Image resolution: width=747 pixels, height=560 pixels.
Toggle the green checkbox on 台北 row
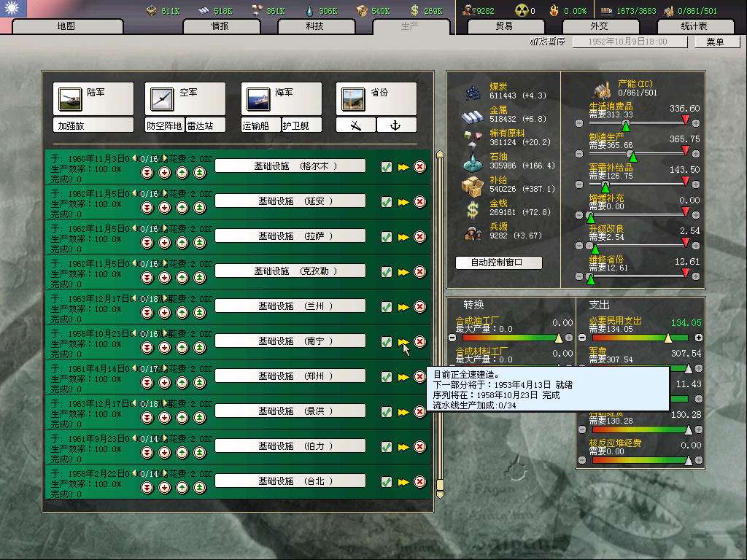tap(387, 482)
